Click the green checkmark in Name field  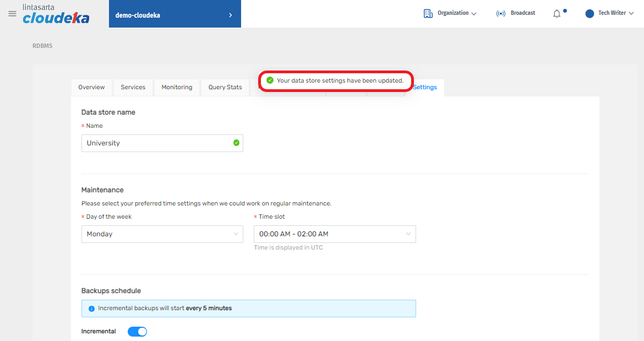click(236, 143)
